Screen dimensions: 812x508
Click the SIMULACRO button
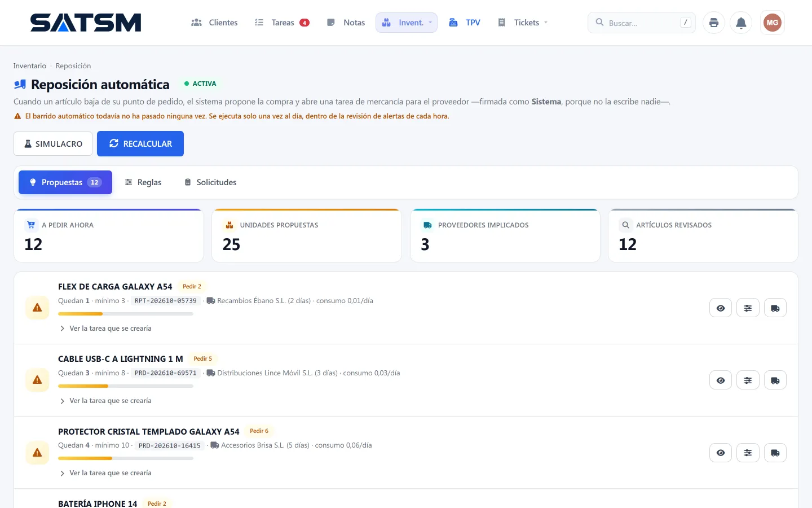click(x=53, y=144)
